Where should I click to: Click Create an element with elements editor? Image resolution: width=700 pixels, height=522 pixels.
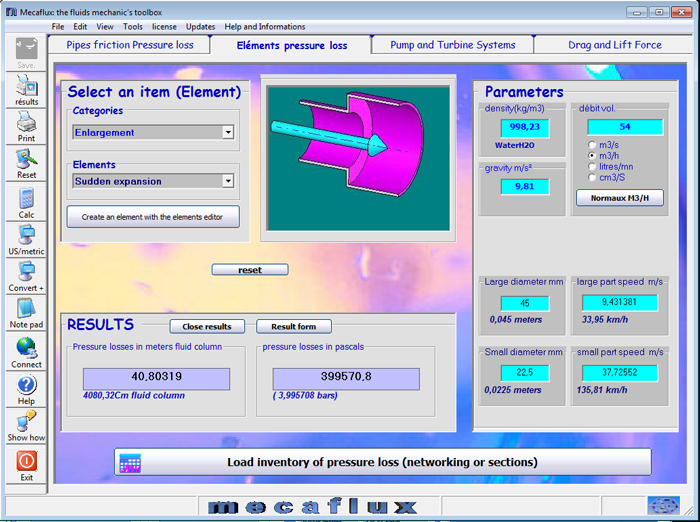tap(153, 217)
